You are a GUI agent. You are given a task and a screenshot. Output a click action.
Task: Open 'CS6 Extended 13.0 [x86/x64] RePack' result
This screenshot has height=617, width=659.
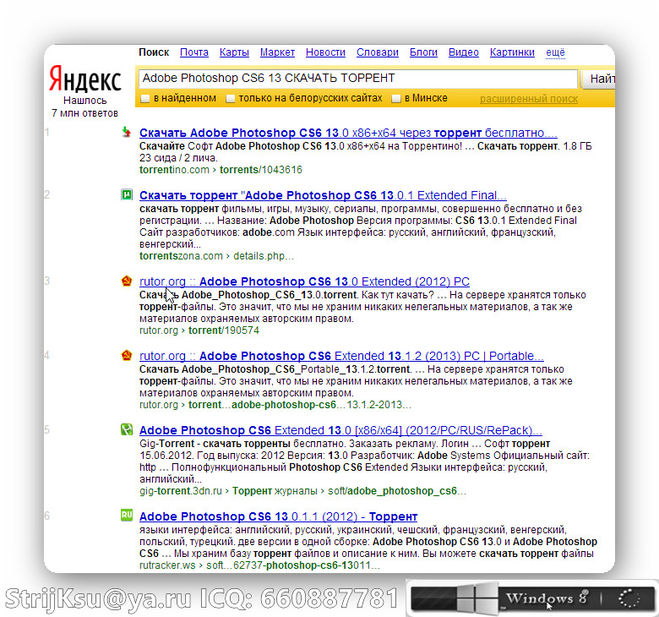click(340, 430)
